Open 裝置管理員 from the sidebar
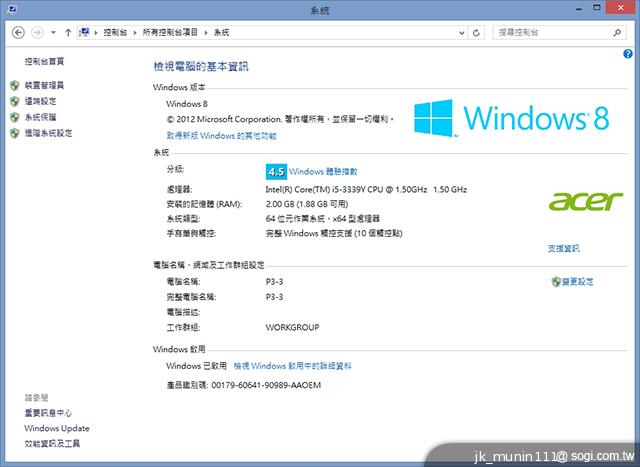The height and width of the screenshot is (467, 640). click(x=44, y=85)
